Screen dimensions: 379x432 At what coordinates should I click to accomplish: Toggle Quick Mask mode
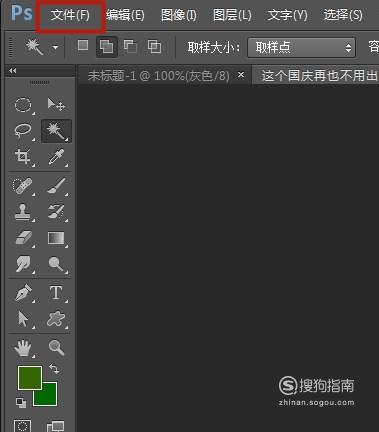pos(23,426)
